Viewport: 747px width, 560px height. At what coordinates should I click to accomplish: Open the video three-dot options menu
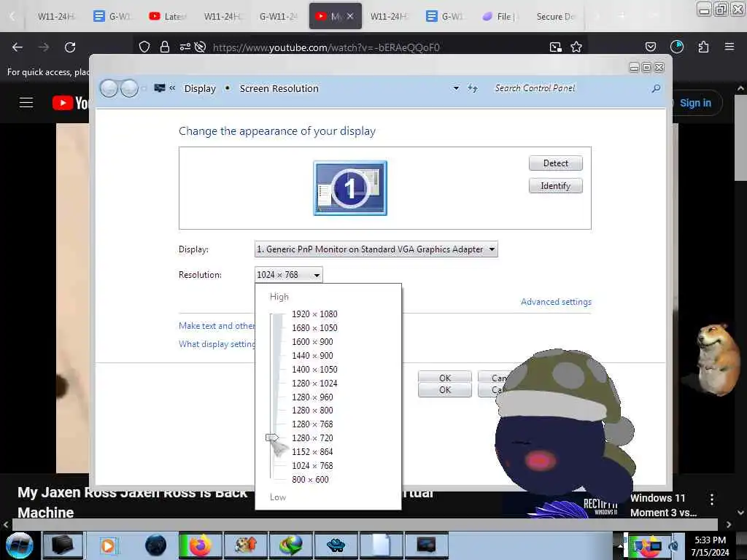click(712, 499)
